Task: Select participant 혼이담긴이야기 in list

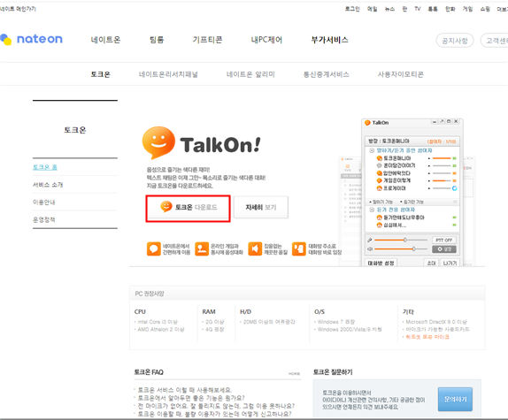Action: pyautogui.click(x=399, y=165)
